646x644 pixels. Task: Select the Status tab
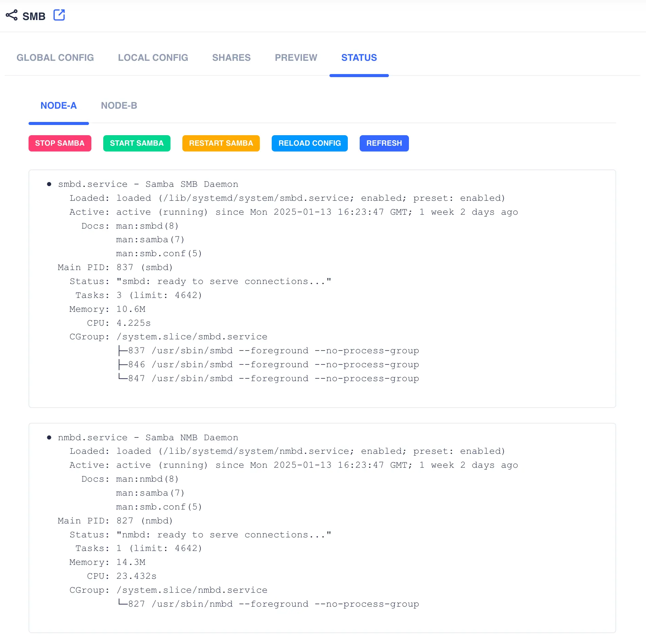point(359,58)
